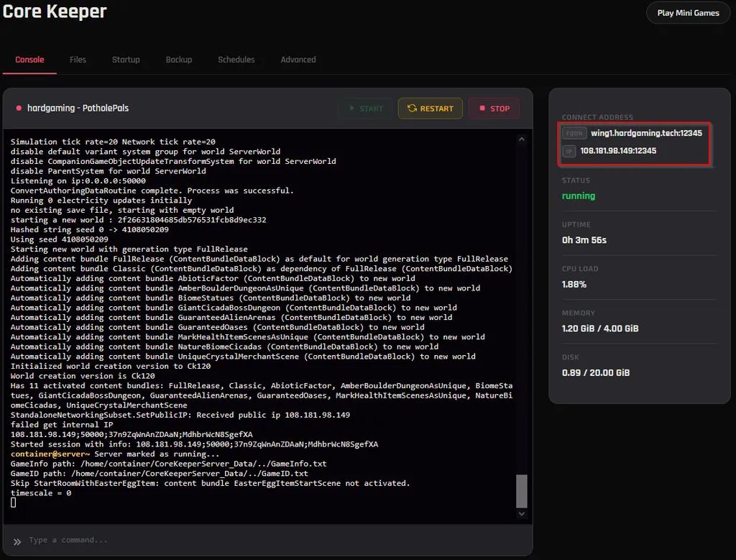Image resolution: width=736 pixels, height=560 pixels.
Task: Click the 'Using seed 4108050209' console line
Action: (x=59, y=239)
